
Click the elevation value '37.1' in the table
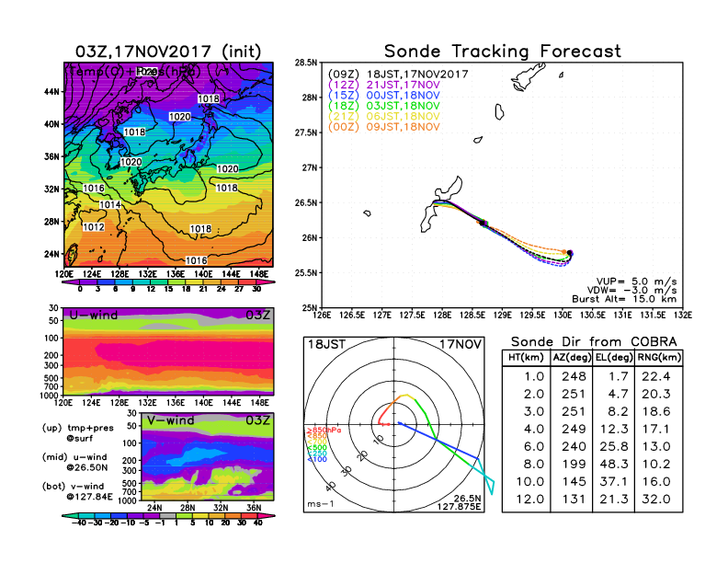tap(614, 482)
